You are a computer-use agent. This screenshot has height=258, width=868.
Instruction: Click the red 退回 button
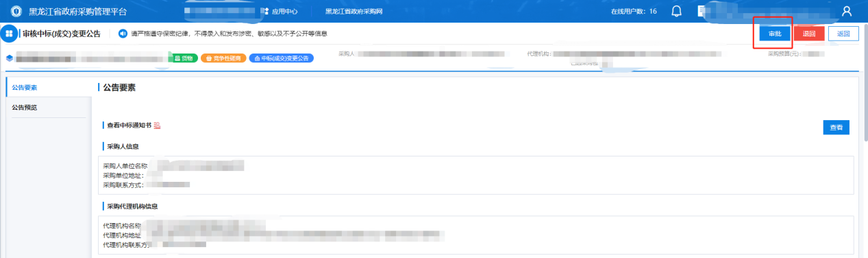click(x=809, y=34)
